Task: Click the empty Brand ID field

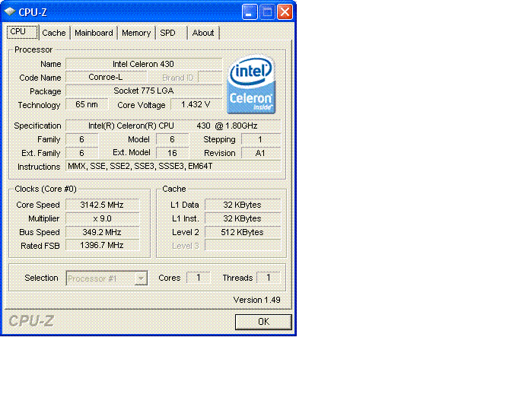Action: click(210, 78)
